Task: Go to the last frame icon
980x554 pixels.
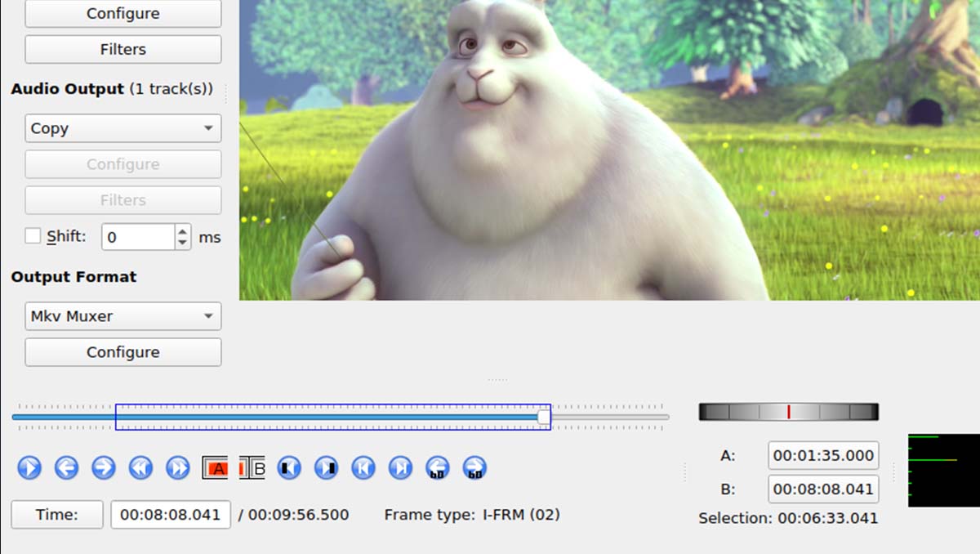Action: click(400, 467)
